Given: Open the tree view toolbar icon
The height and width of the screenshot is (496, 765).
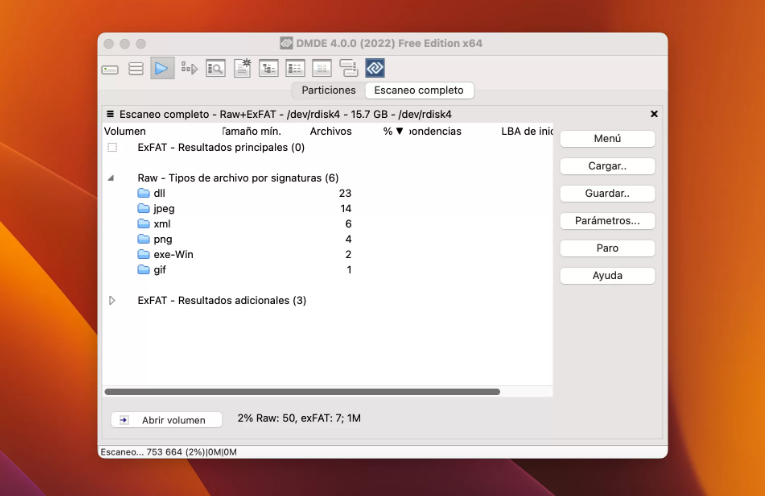Looking at the screenshot, I should 269,68.
